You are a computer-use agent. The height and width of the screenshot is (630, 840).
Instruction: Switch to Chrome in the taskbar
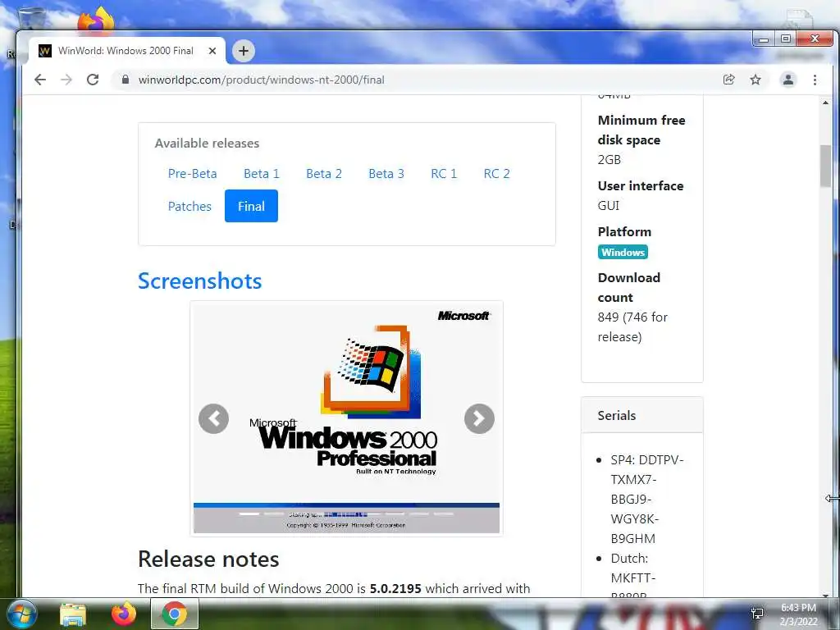tap(175, 614)
